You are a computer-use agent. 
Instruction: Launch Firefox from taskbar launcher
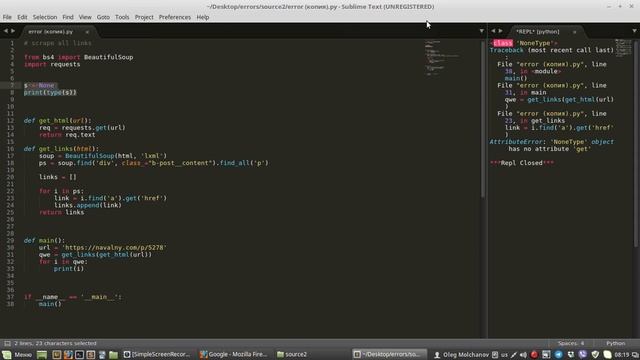point(68,354)
